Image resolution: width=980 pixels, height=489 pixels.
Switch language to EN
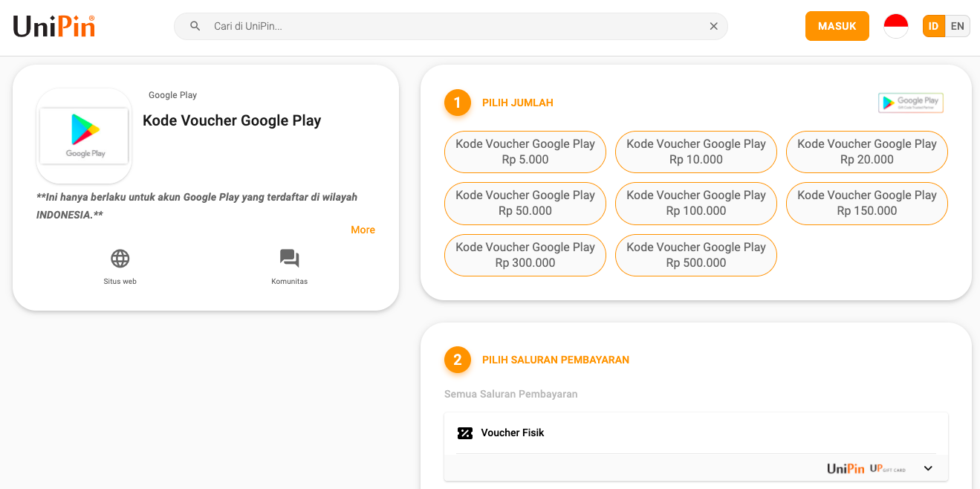point(958,26)
